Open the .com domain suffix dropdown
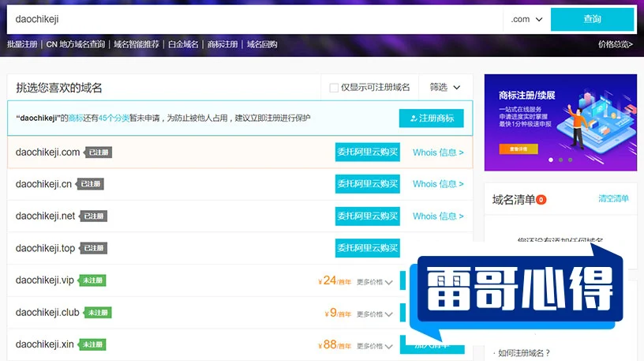644x361 pixels. click(526, 19)
